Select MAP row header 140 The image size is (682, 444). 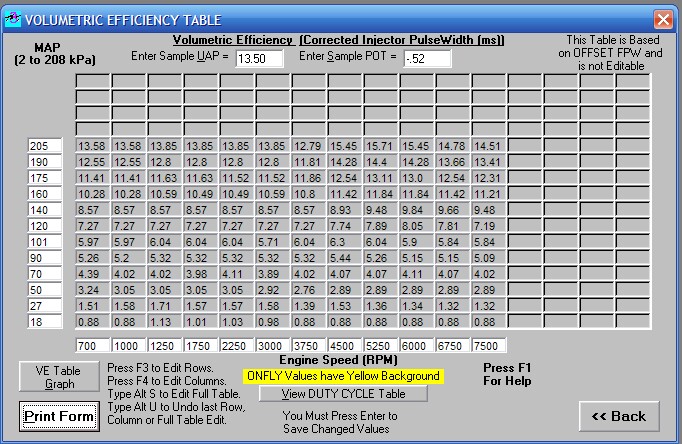[45, 210]
